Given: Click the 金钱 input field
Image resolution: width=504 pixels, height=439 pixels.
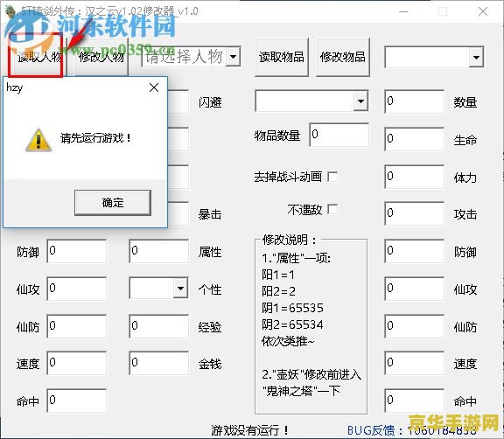Looking at the screenshot, I should 158,363.
